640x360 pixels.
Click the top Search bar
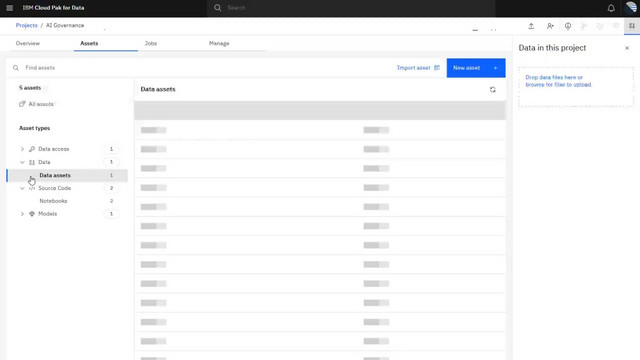point(351,8)
